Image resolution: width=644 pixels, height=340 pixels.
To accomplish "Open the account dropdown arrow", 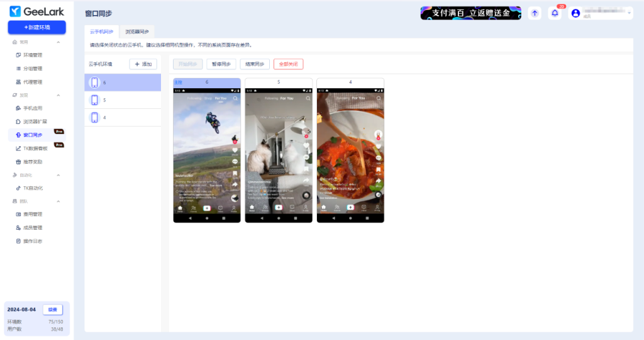I will 630,13.
